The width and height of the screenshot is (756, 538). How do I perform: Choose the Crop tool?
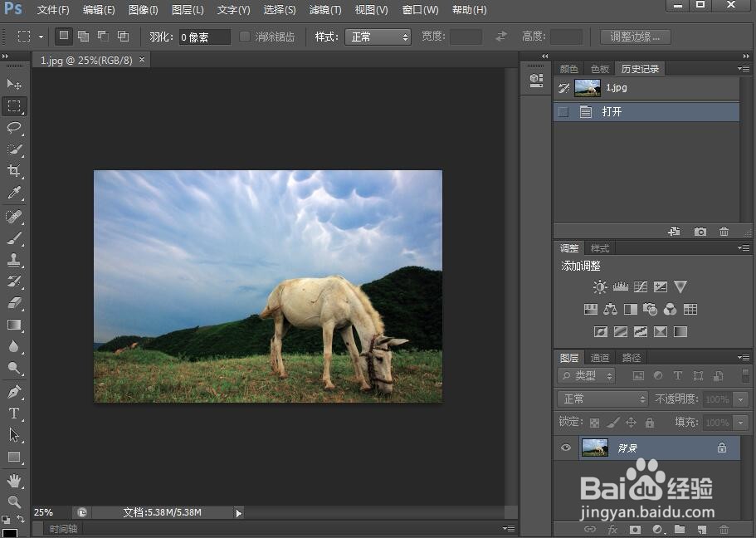(x=14, y=171)
